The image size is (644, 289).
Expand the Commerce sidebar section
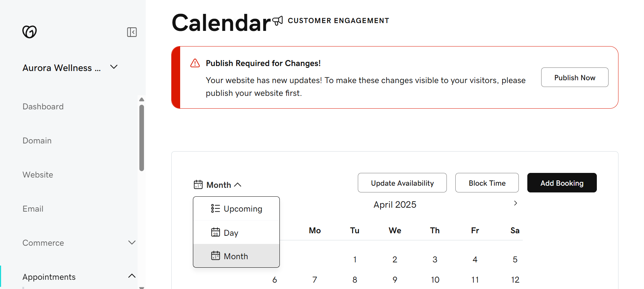click(x=132, y=243)
